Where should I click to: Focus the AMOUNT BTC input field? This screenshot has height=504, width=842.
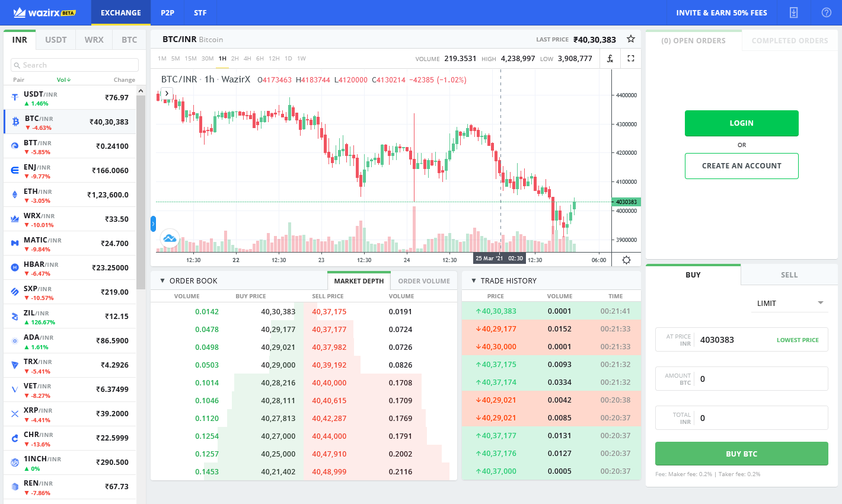coord(741,378)
